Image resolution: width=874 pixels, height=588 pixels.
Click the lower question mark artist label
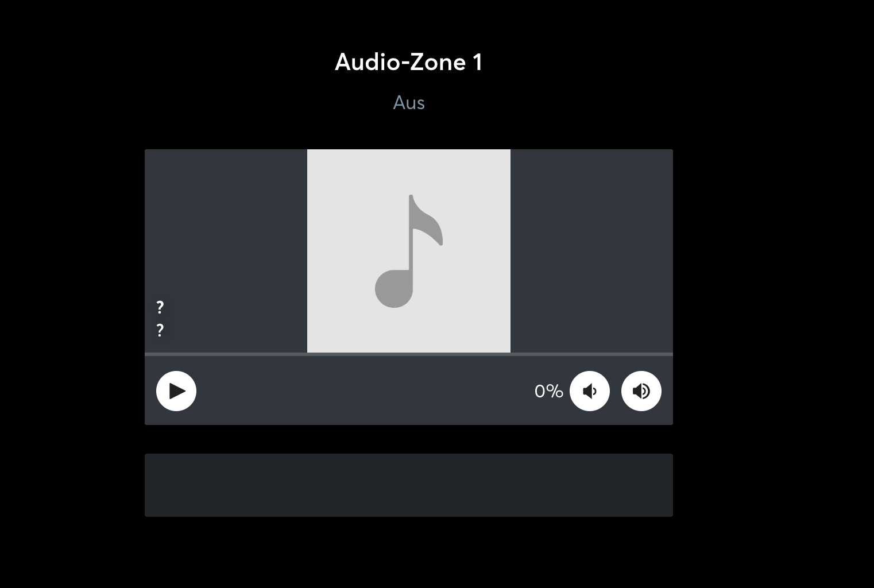160,330
